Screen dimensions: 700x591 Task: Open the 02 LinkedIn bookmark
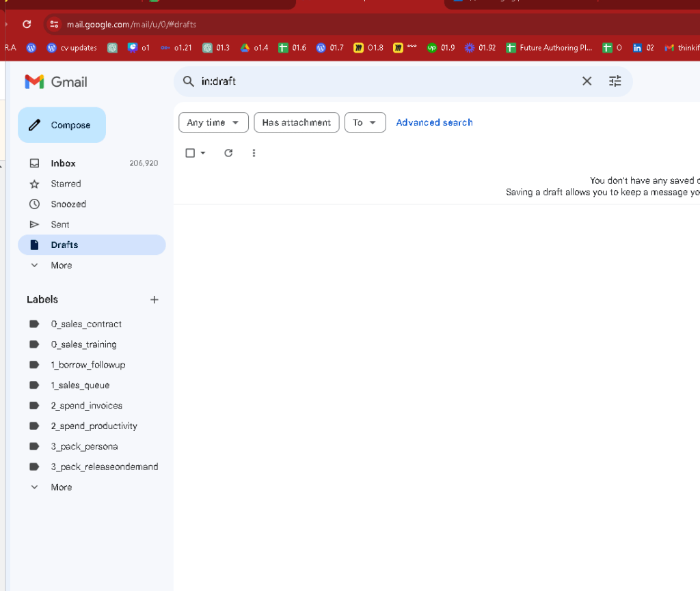coord(643,48)
